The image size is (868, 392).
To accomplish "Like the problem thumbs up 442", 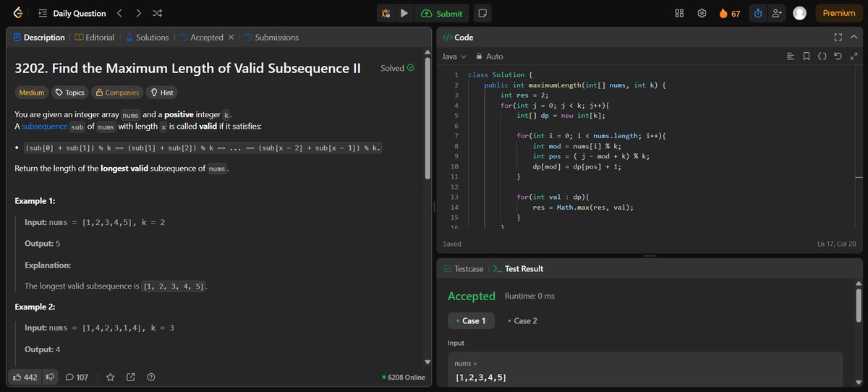I will coord(25,377).
